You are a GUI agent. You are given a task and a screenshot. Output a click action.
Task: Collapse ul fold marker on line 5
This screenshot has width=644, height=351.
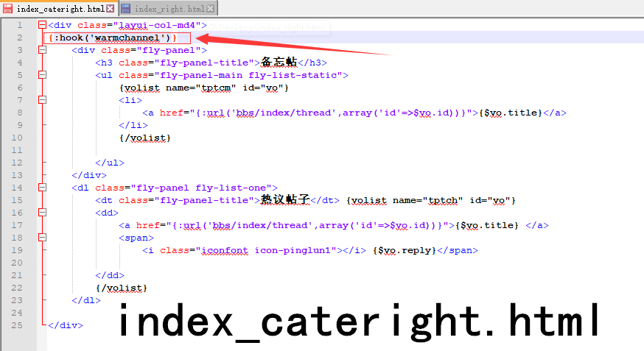42,75
